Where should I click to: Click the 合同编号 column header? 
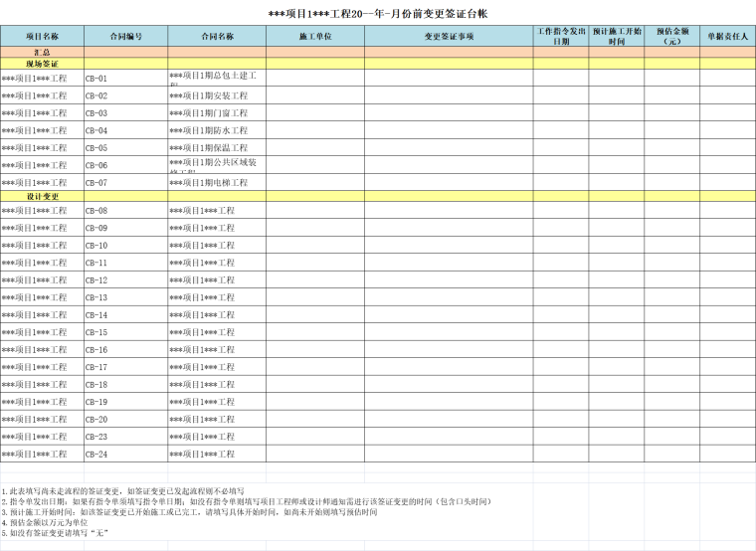pos(126,36)
